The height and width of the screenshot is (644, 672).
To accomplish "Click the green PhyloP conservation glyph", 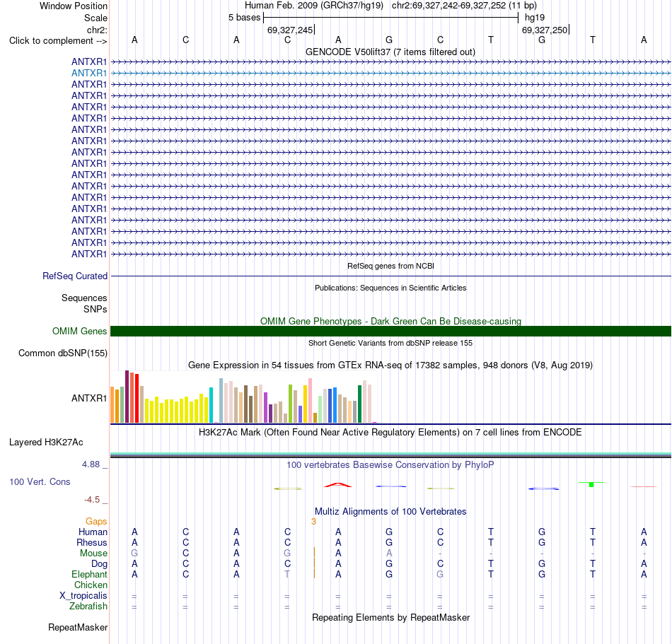I will (x=591, y=484).
